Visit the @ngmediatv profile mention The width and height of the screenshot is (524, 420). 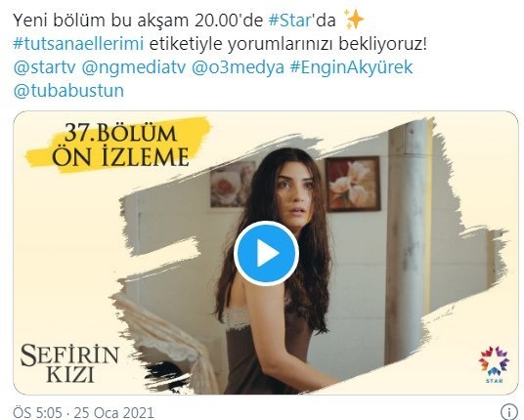(133, 67)
